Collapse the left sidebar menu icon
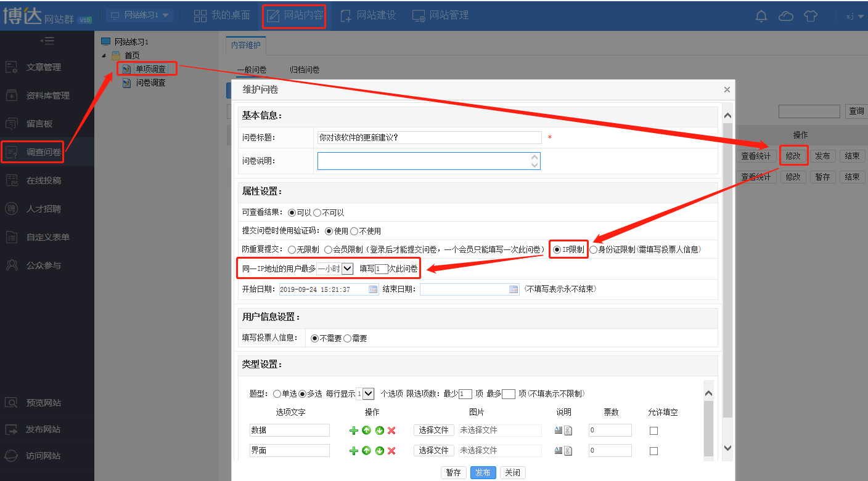The image size is (868, 481). pos(47,41)
